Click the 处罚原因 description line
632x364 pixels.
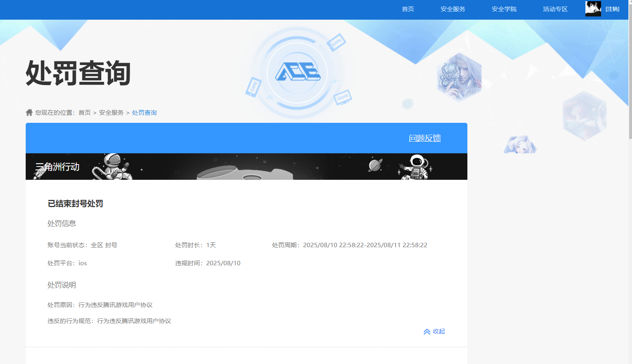[x=100, y=305]
